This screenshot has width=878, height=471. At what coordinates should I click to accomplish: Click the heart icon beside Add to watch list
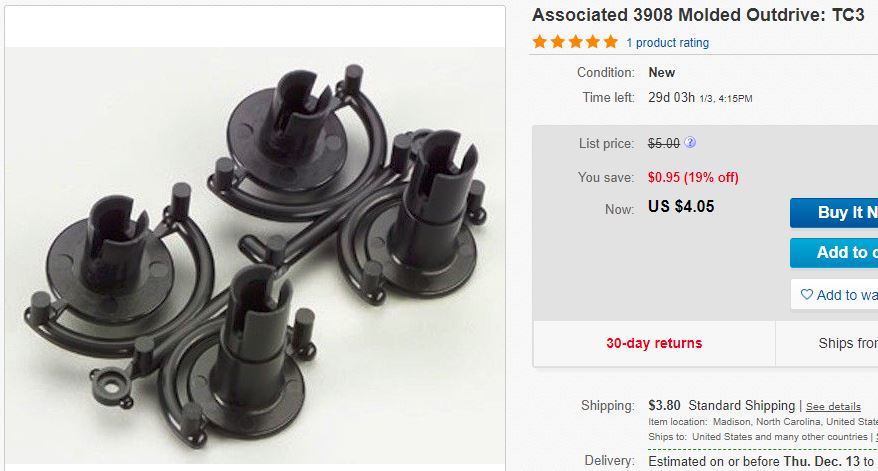(806, 294)
